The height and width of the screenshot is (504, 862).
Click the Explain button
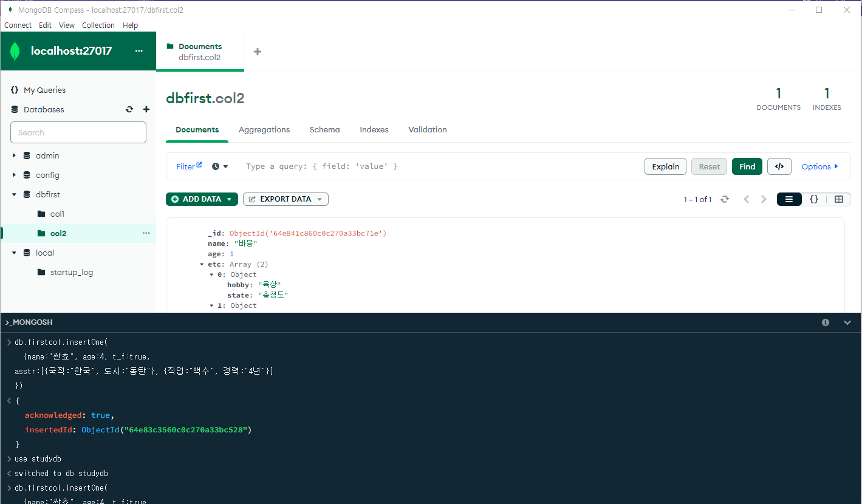666,166
